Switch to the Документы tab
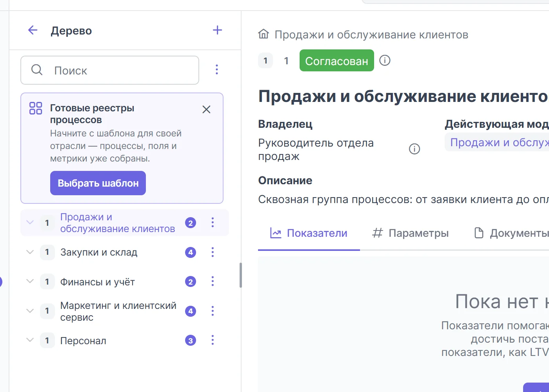 tap(511, 233)
